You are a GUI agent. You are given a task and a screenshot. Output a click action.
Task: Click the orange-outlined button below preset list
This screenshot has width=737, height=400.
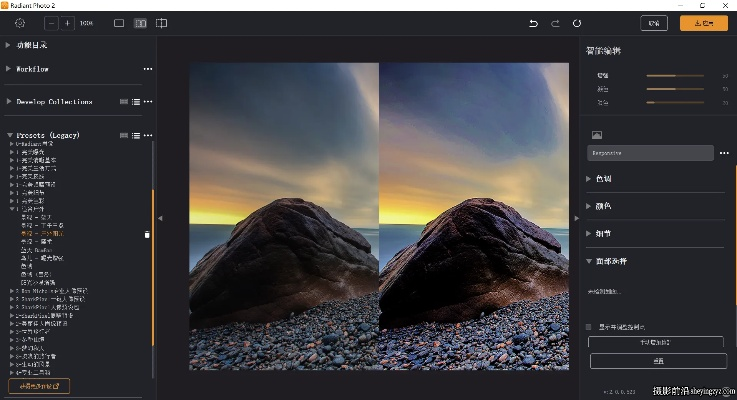(39, 386)
